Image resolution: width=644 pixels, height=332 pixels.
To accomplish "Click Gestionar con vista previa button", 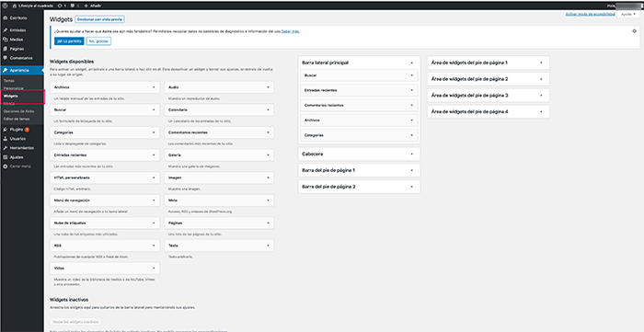I will pos(100,19).
